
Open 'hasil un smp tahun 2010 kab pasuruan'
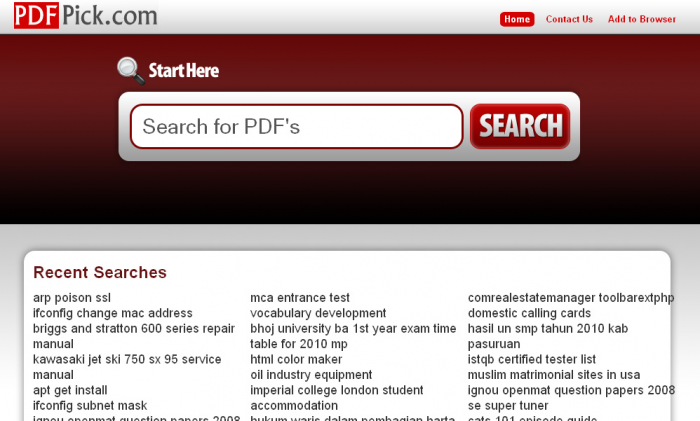coord(548,336)
